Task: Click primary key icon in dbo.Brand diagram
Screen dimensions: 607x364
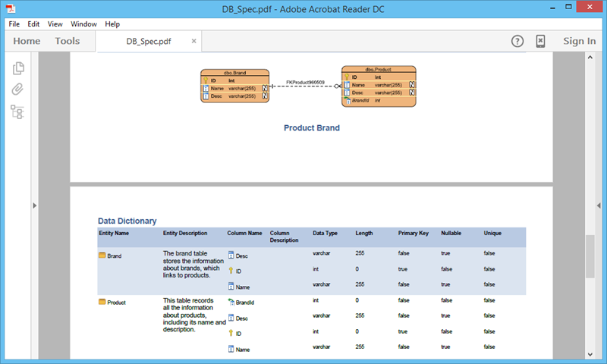Action: pos(206,80)
